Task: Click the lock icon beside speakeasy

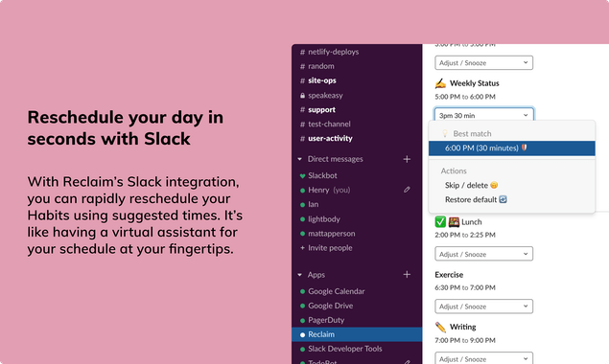Action: coord(302,95)
